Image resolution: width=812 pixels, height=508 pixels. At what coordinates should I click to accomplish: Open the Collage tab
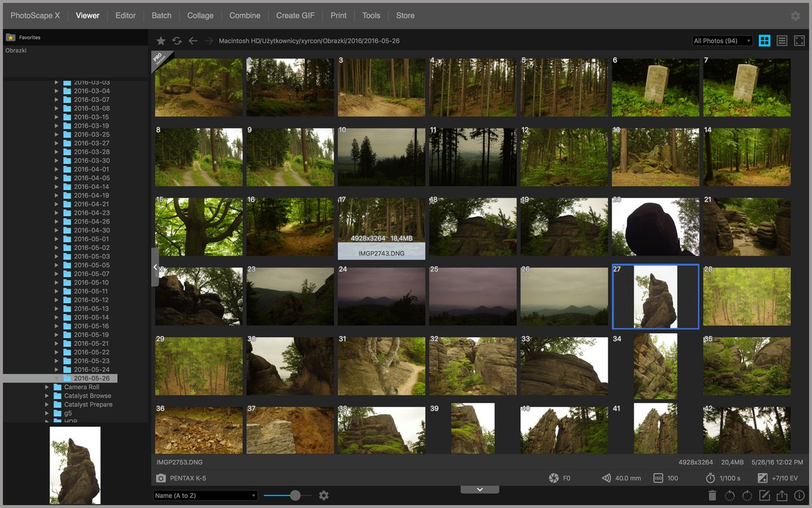pos(200,15)
